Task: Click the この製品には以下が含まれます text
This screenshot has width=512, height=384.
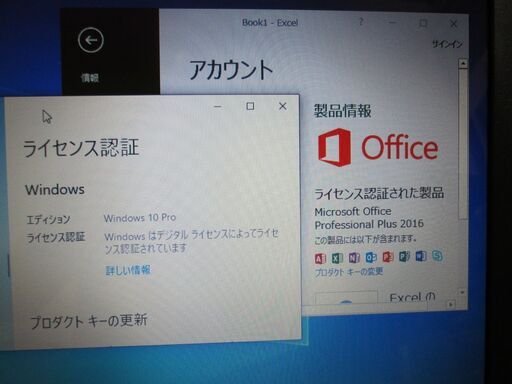Action: [x=366, y=239]
